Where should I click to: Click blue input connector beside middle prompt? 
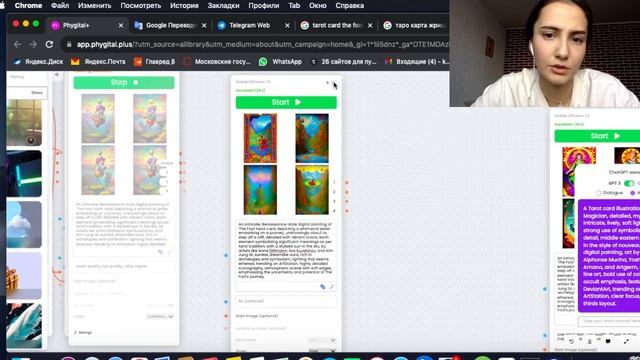(x=226, y=256)
